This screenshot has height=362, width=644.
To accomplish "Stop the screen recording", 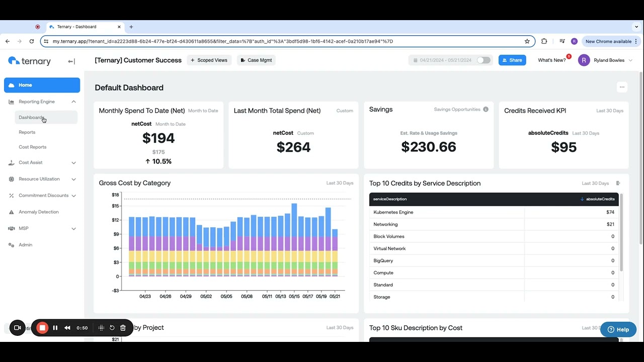I will pos(42,328).
